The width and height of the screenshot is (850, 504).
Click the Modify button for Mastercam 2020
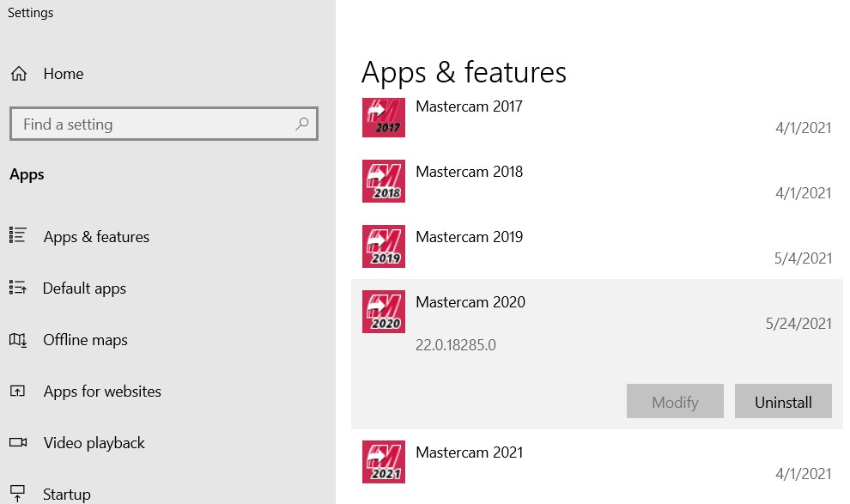[675, 401]
